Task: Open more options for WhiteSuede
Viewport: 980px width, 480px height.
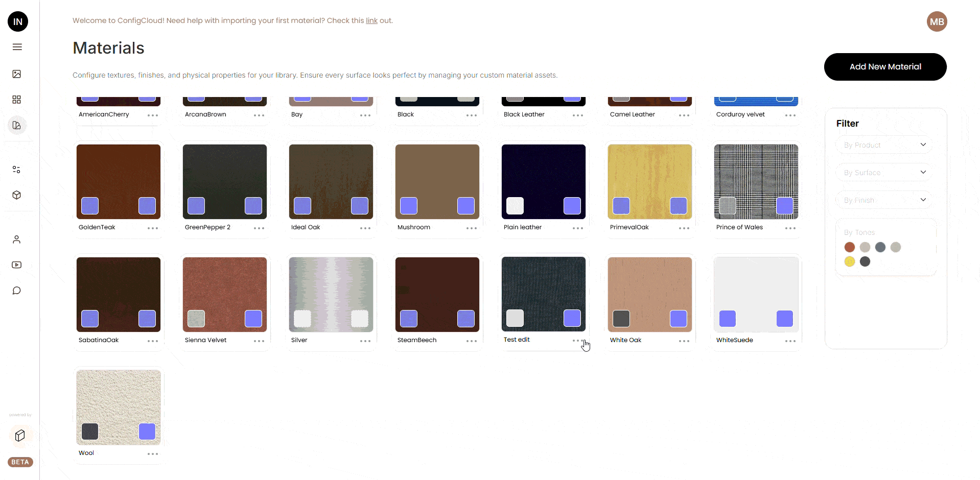Action: coord(790,341)
